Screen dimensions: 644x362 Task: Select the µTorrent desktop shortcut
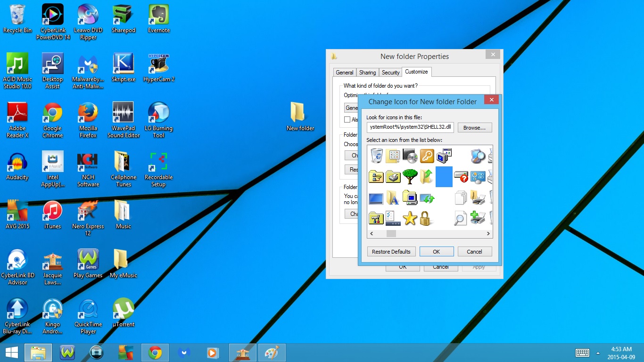tap(124, 313)
